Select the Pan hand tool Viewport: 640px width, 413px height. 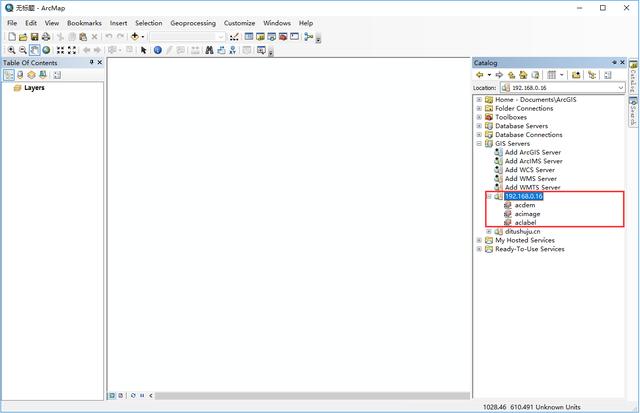pyautogui.click(x=34, y=50)
